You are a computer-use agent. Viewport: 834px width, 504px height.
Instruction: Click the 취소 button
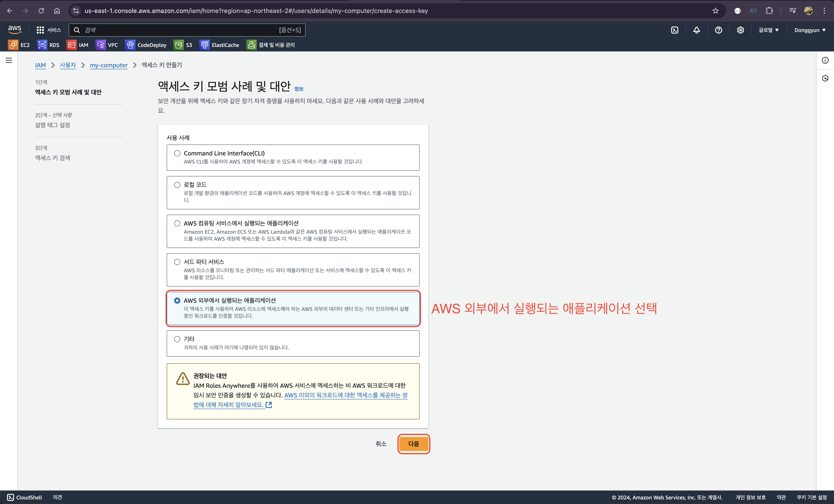pyautogui.click(x=381, y=444)
